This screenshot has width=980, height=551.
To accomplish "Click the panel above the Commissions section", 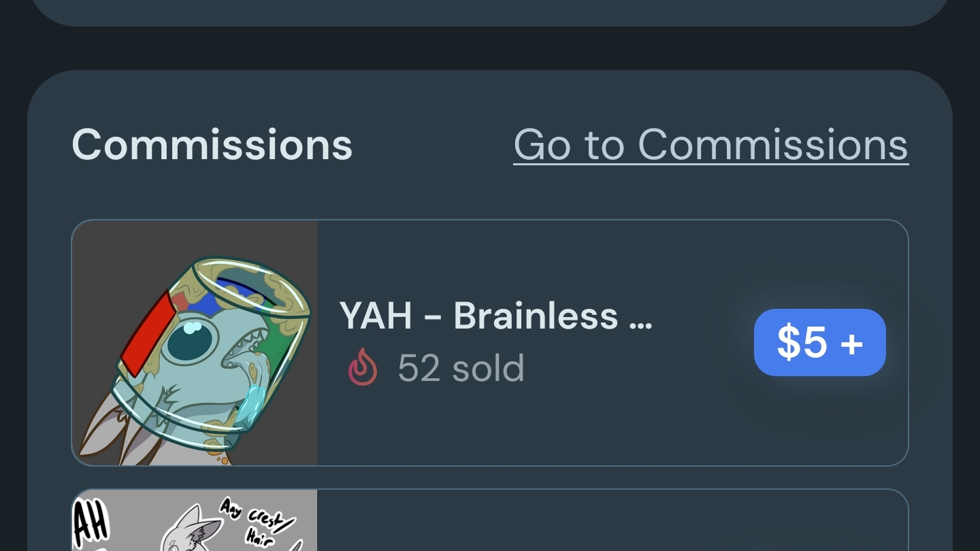I will pyautogui.click(x=490, y=12).
